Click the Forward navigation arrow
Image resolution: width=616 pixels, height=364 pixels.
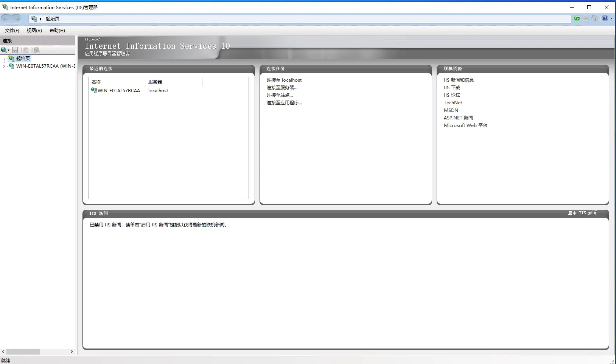[x=17, y=19]
